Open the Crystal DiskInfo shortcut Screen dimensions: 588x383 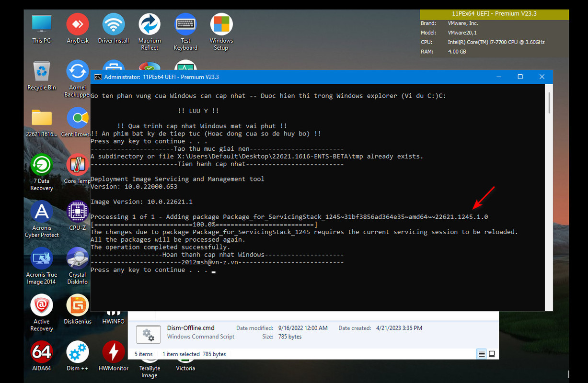coord(78,266)
